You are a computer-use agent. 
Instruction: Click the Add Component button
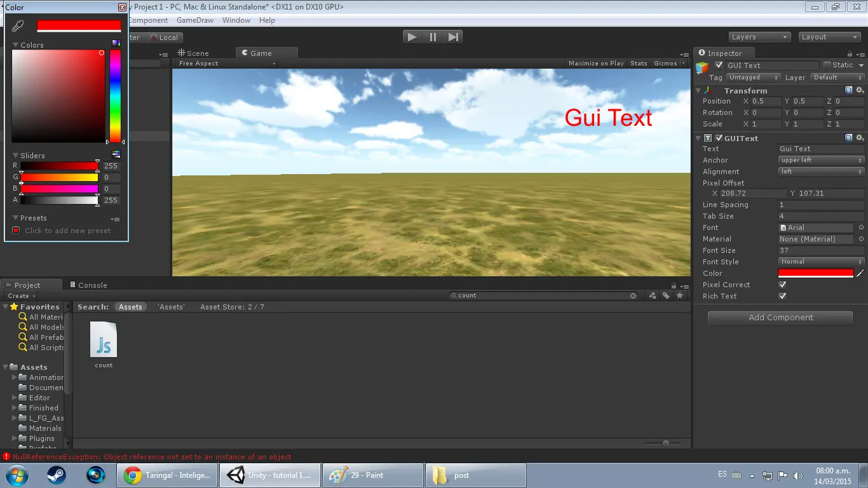pyautogui.click(x=781, y=318)
